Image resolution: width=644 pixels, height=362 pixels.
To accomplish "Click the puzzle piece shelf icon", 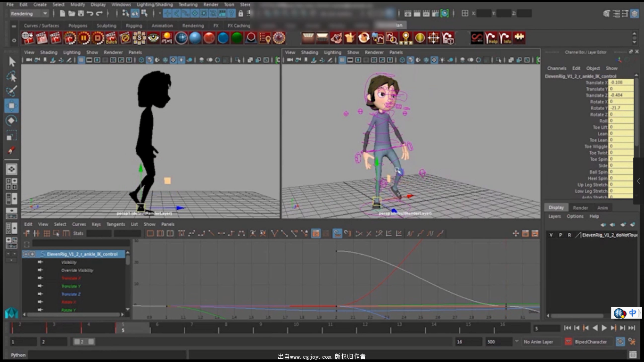I will [519, 38].
